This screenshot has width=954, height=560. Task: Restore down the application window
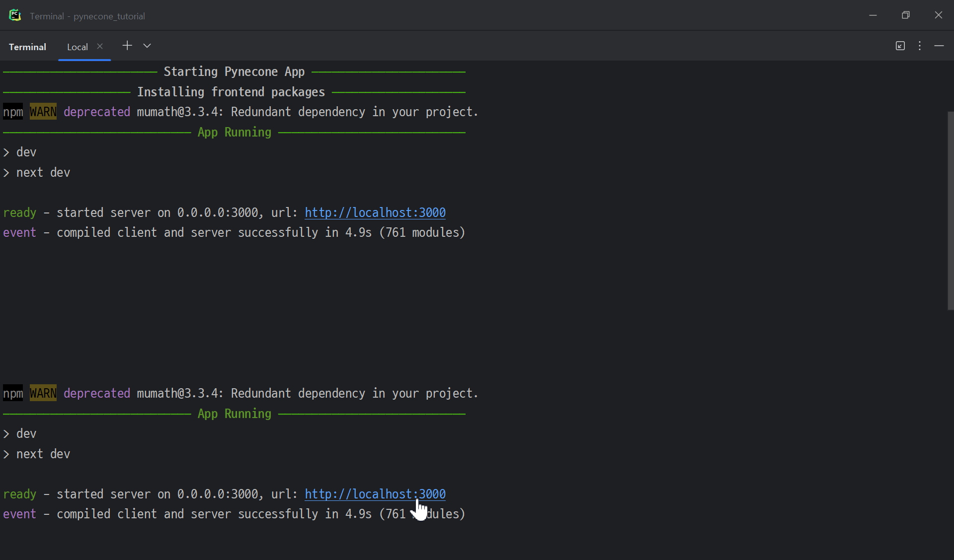905,15
